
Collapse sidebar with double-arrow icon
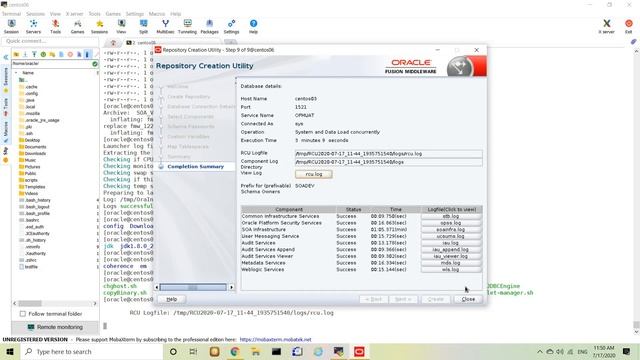tap(6, 57)
